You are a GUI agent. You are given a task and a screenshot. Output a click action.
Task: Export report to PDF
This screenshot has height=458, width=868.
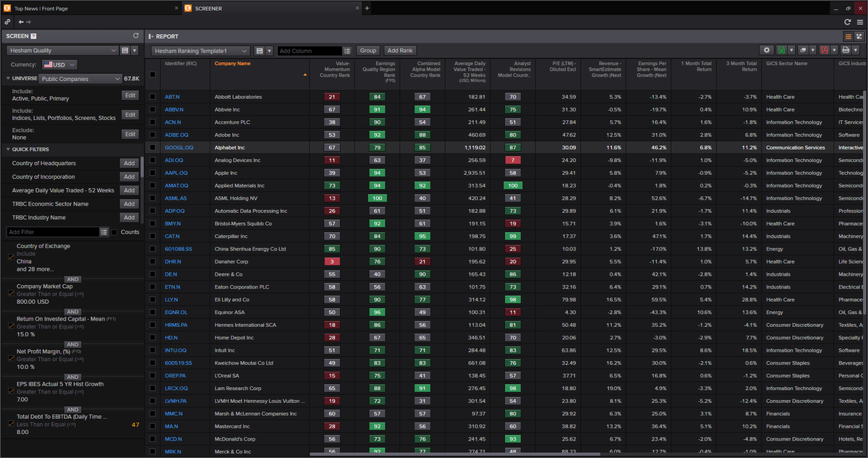point(823,51)
